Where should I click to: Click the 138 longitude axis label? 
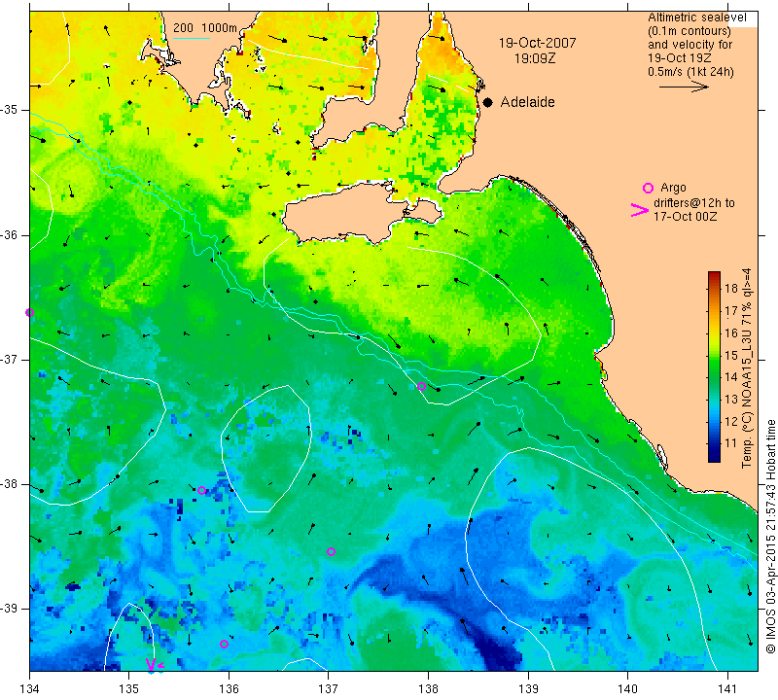tap(428, 688)
